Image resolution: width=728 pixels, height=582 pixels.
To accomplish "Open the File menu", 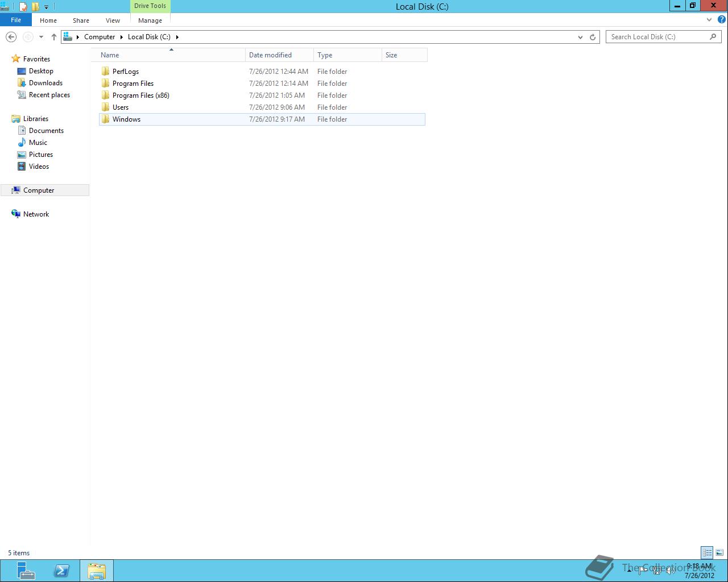I will (16, 20).
